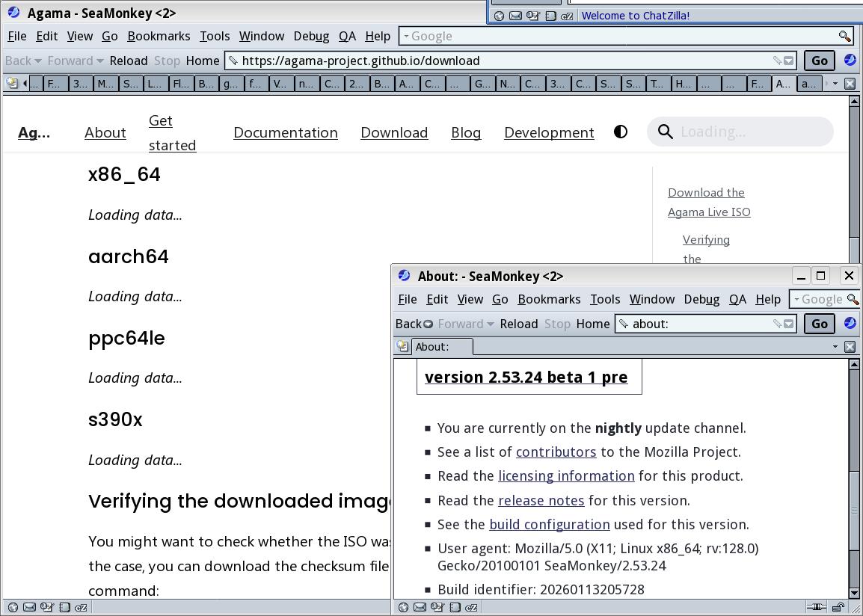
Task: Click the SeaMonkey throbber icon in About window
Action: [850, 323]
